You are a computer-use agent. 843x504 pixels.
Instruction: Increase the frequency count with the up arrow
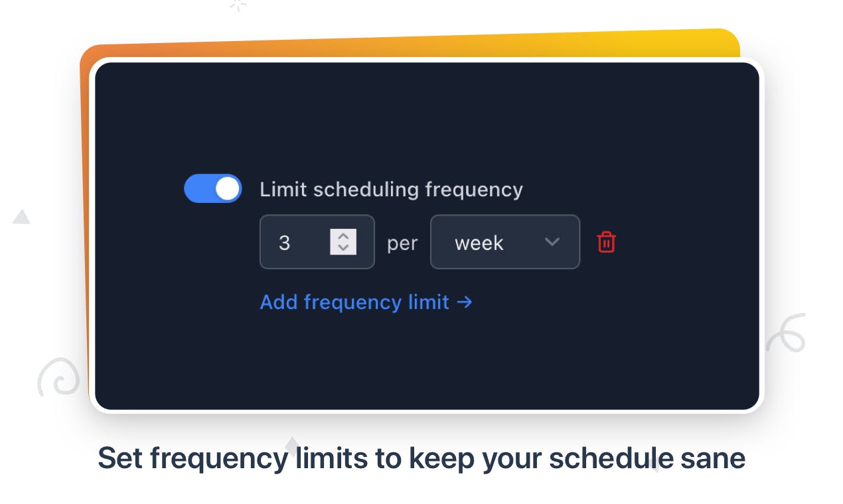pyautogui.click(x=343, y=236)
